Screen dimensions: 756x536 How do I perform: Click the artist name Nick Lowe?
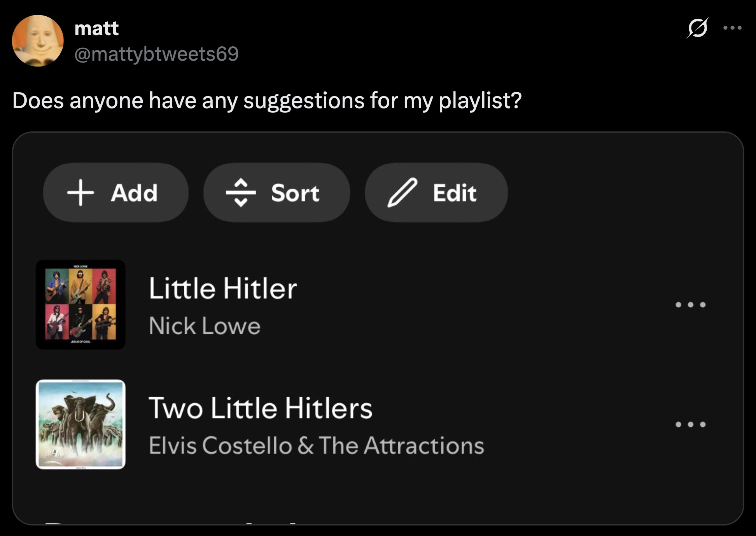(x=205, y=326)
